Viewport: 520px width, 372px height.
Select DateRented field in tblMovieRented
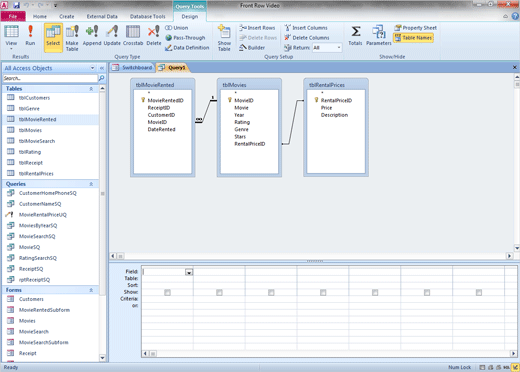[x=161, y=129]
